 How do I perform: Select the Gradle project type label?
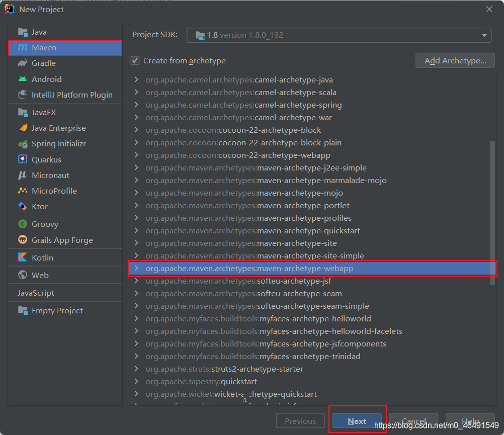44,63
